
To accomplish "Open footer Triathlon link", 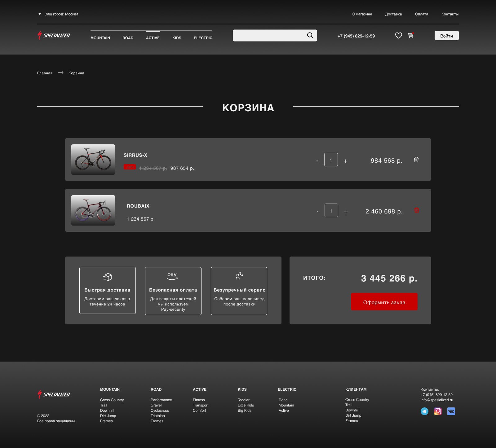I will (158, 416).
